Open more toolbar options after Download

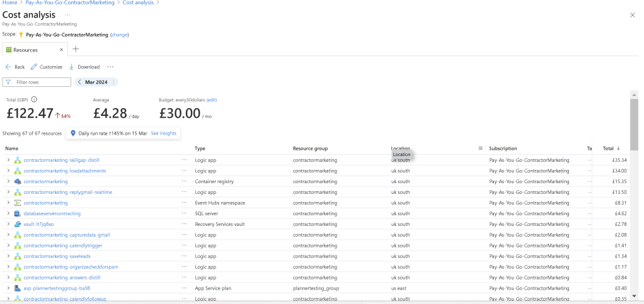coord(110,67)
